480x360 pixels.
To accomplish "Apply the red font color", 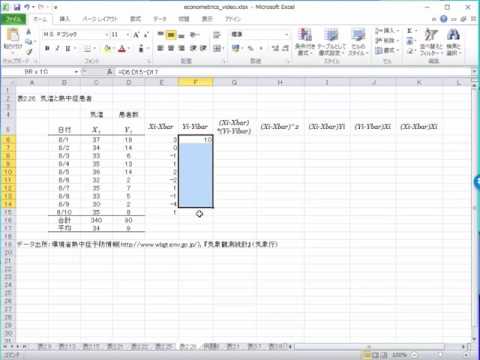I will 122,49.
